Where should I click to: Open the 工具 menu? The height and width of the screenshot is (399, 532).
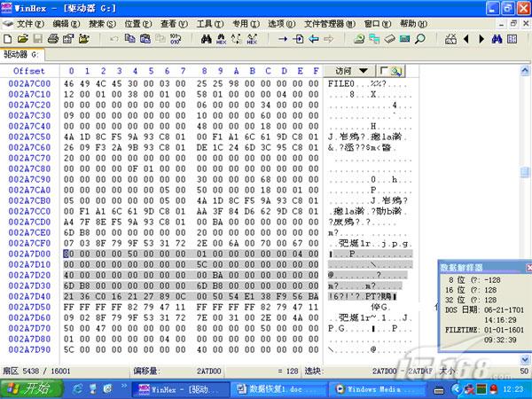coord(209,23)
